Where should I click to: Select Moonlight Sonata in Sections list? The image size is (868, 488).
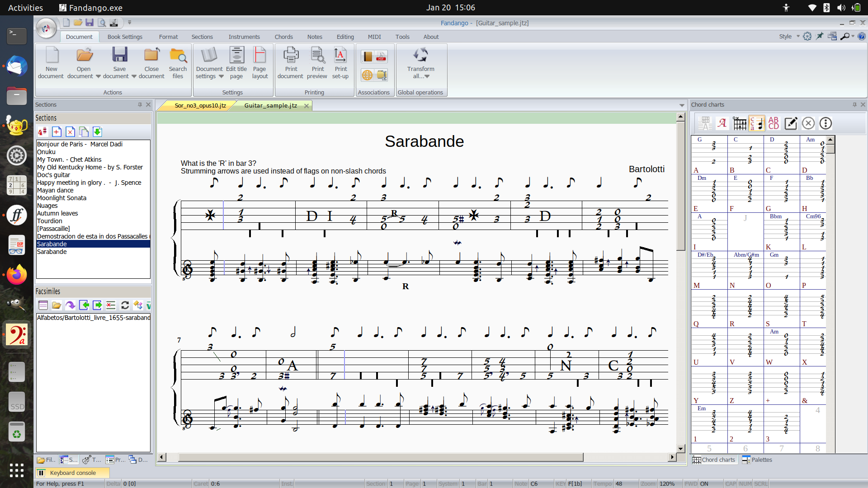pyautogui.click(x=61, y=198)
